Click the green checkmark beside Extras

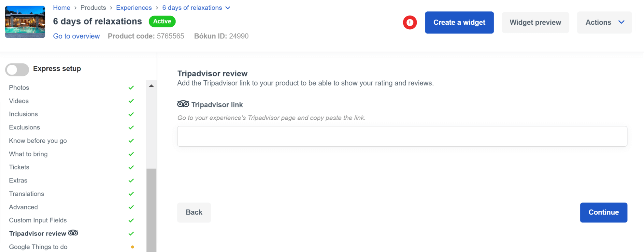point(131,180)
